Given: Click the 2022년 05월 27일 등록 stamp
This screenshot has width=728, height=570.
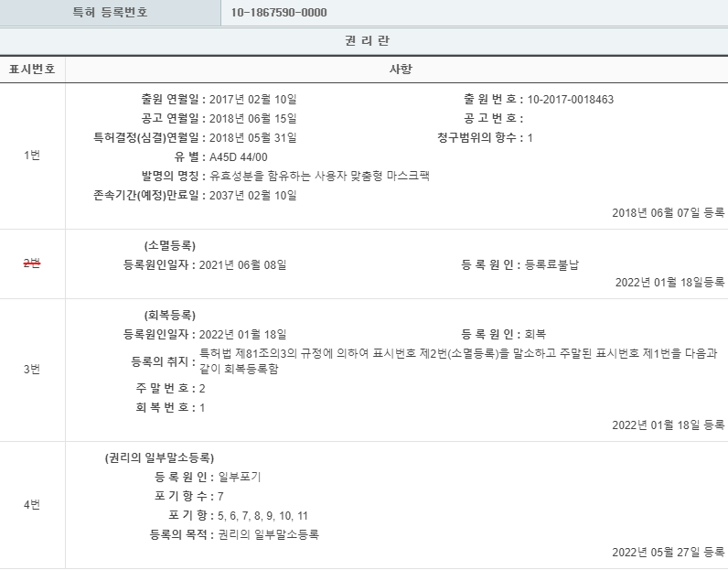Looking at the screenshot, I should (x=668, y=553).
